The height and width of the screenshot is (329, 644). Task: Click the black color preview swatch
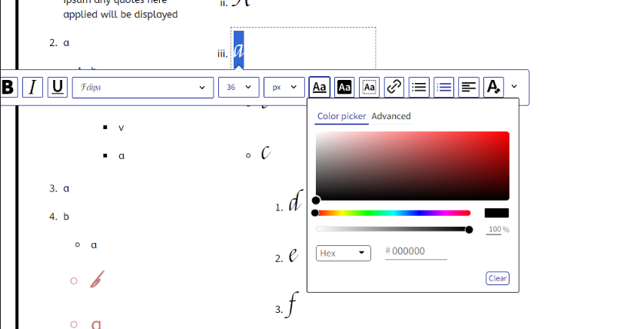pyautogui.click(x=496, y=213)
